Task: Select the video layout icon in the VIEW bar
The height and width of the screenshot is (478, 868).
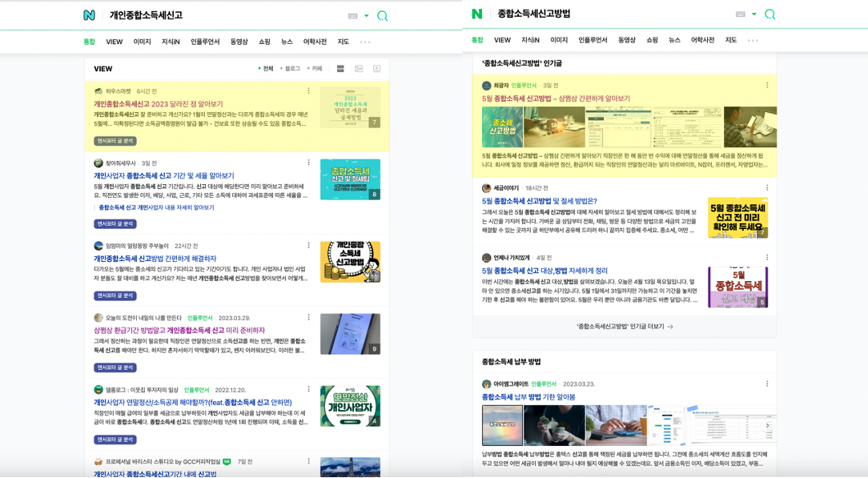Action: click(x=376, y=68)
